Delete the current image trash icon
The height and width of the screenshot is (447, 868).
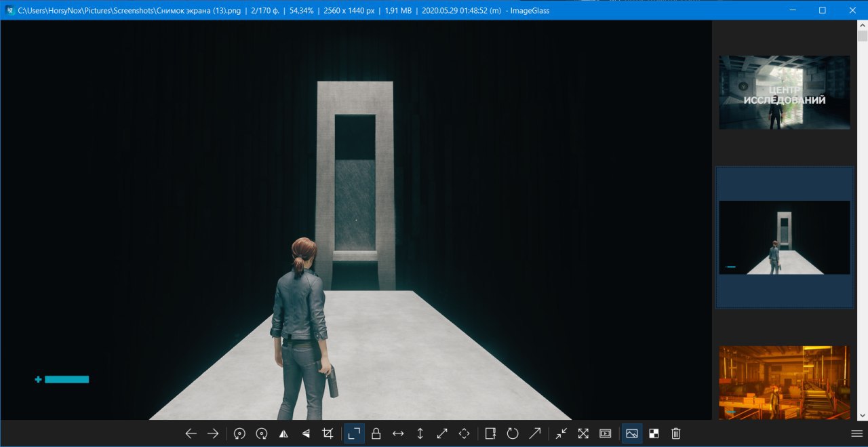click(x=676, y=433)
